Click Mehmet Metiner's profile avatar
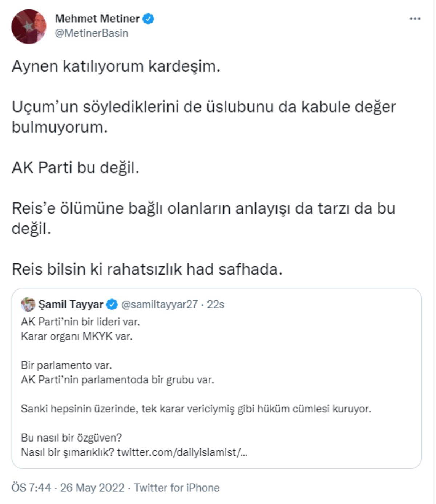The height and width of the screenshot is (504, 436). point(29,27)
